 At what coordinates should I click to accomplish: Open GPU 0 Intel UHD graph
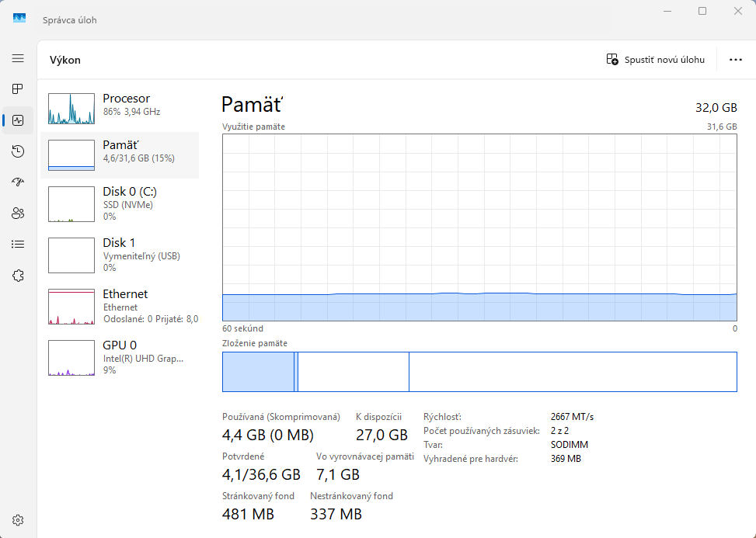[x=120, y=357]
